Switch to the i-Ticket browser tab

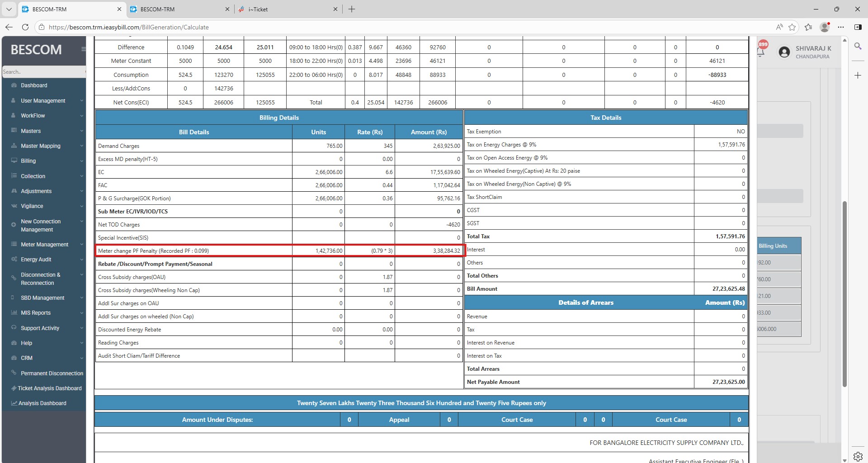[287, 9]
